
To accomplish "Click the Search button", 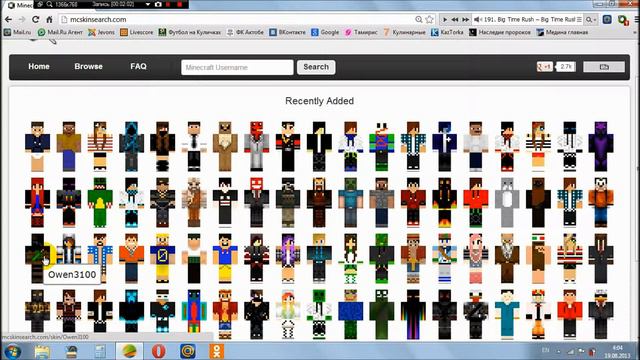I will pos(316,67).
